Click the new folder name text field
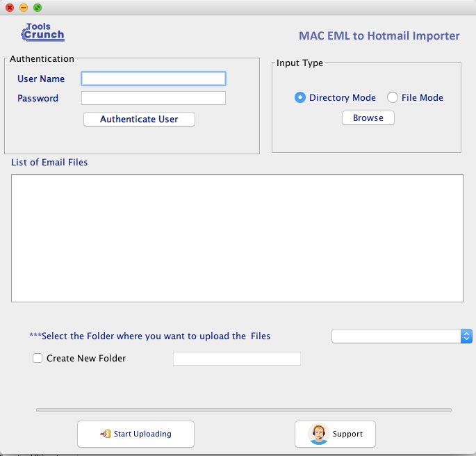476x456 pixels. tap(237, 359)
